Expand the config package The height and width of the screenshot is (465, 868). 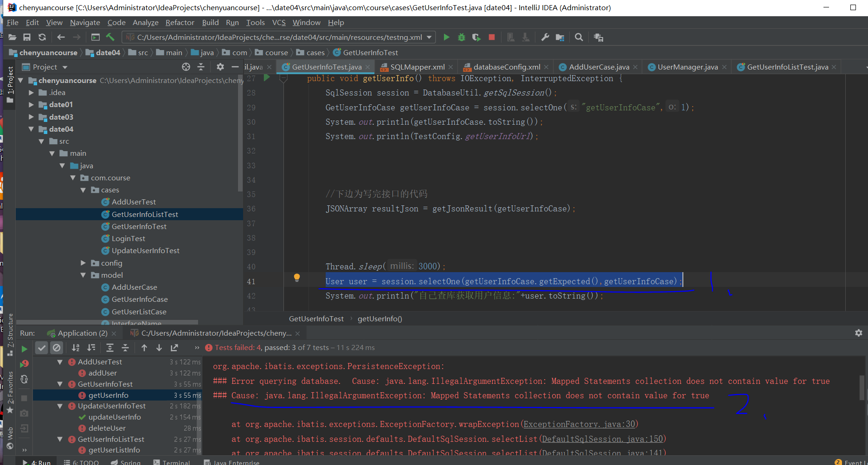[x=84, y=263]
